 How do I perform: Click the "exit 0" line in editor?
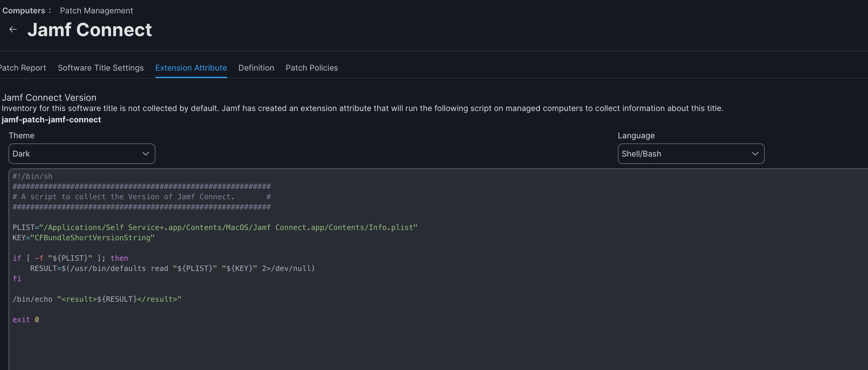(26, 319)
